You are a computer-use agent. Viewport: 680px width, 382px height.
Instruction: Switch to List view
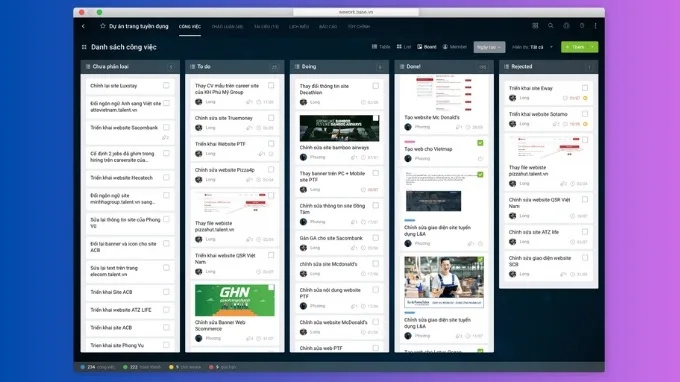coord(404,47)
